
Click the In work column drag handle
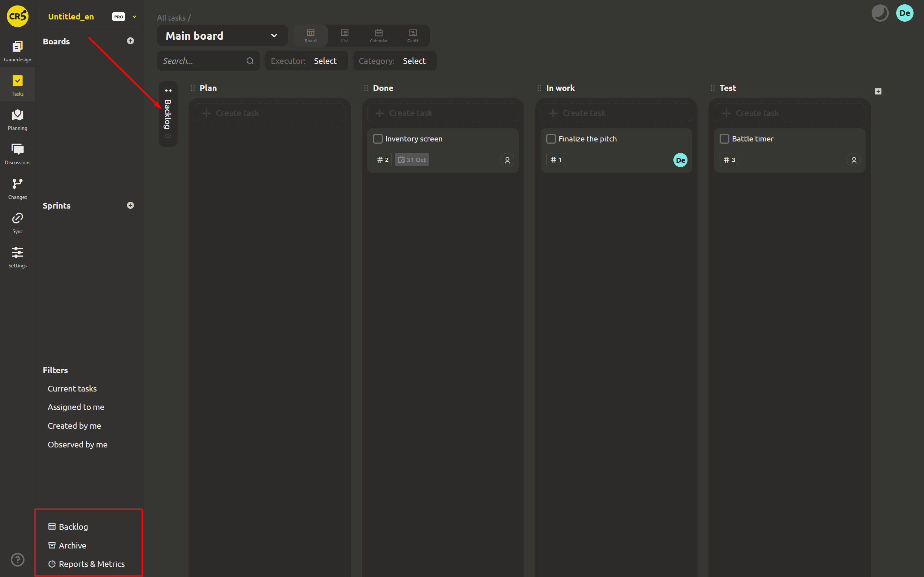[539, 88]
